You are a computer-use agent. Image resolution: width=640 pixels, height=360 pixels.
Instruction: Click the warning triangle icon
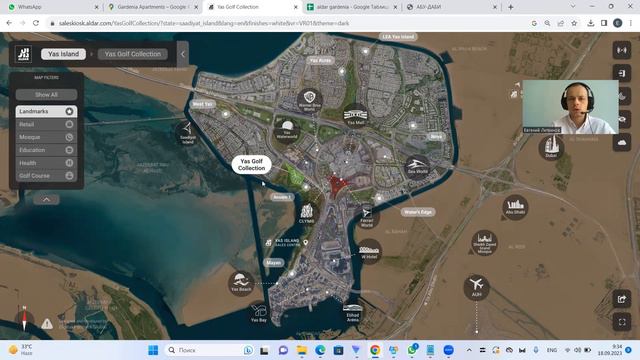click(47, 324)
